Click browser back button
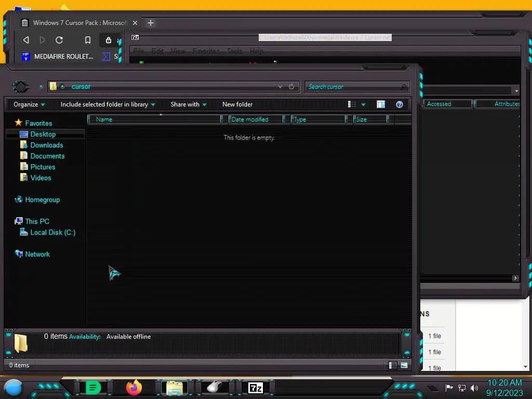The image size is (532, 399). tap(26, 40)
